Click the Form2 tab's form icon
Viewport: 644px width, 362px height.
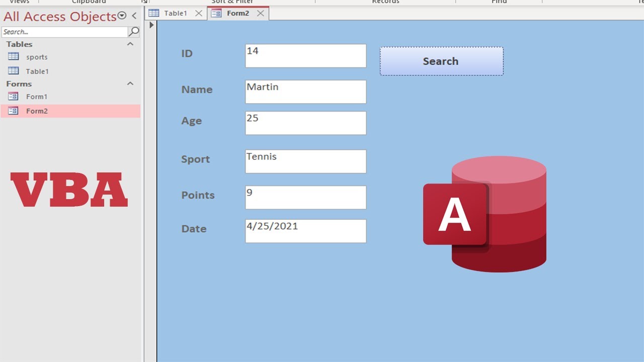click(216, 14)
